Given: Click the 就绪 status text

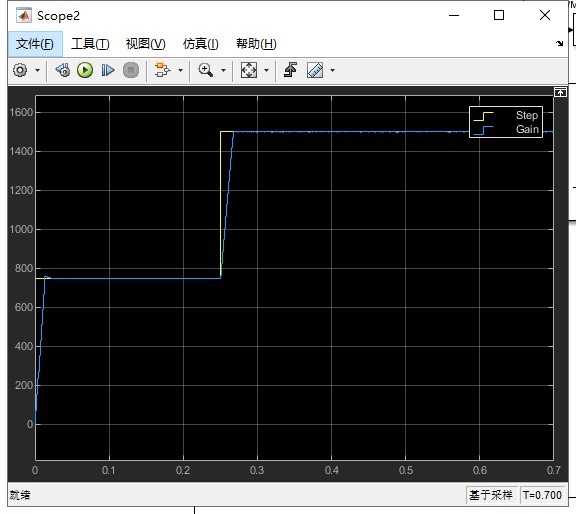Looking at the screenshot, I should pyautogui.click(x=20, y=495).
